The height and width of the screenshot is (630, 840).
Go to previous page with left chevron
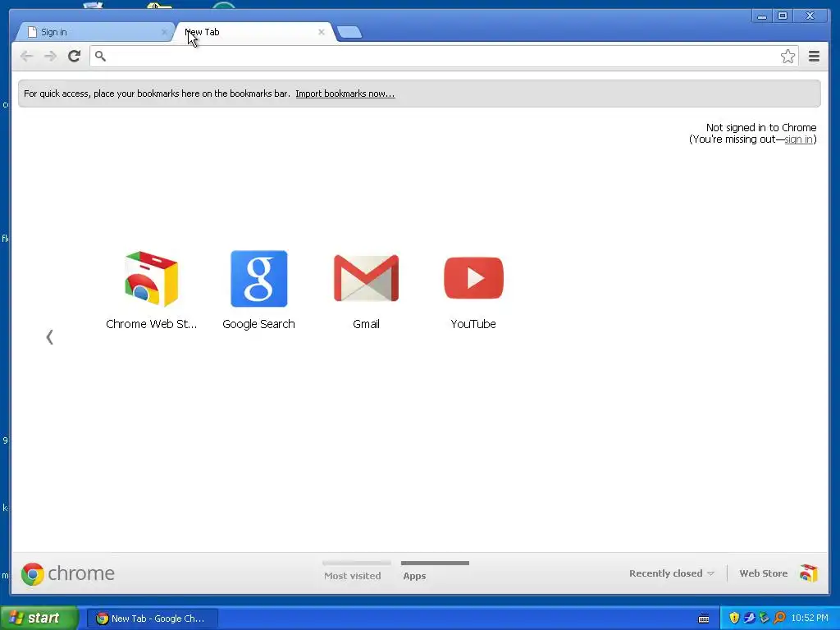50,337
